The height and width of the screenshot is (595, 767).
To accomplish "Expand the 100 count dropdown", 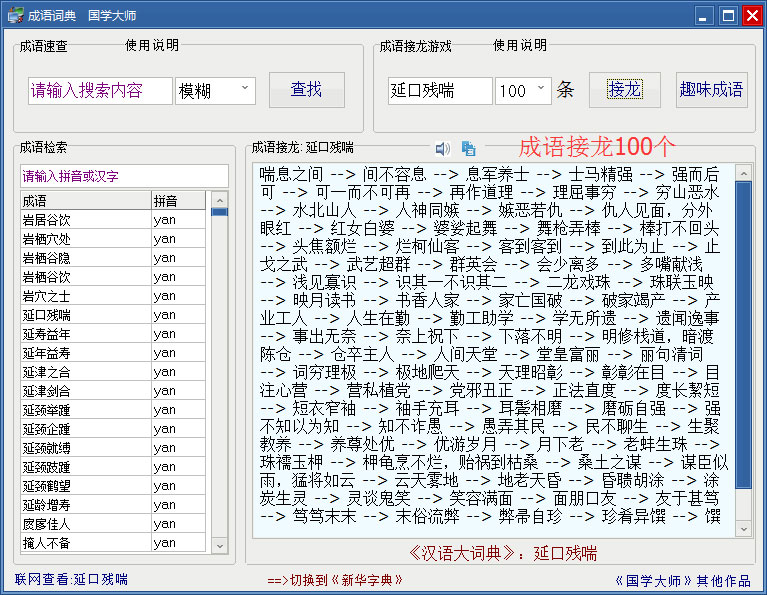I will (x=541, y=90).
